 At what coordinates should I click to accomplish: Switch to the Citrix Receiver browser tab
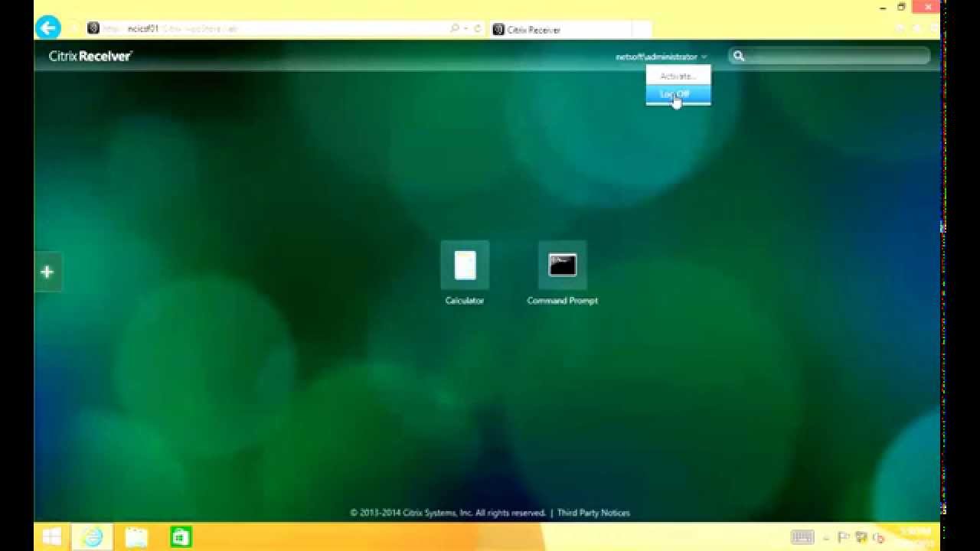click(561, 29)
